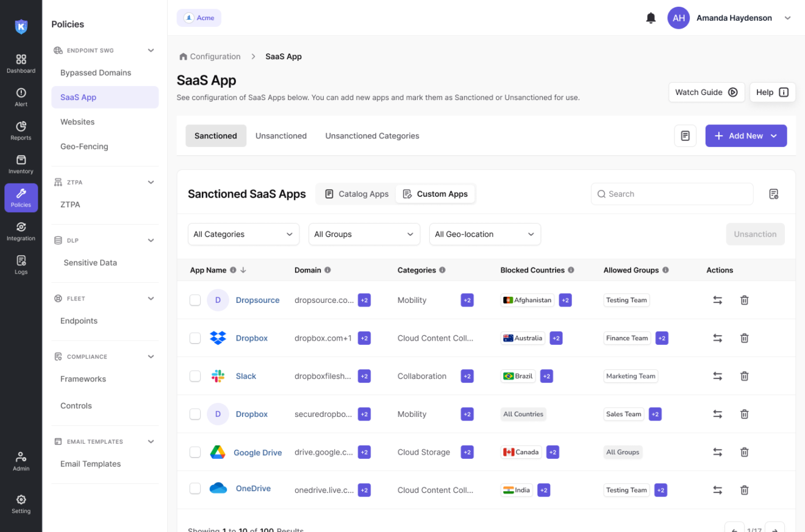Open Inventory using its sidebar icon

(21, 161)
